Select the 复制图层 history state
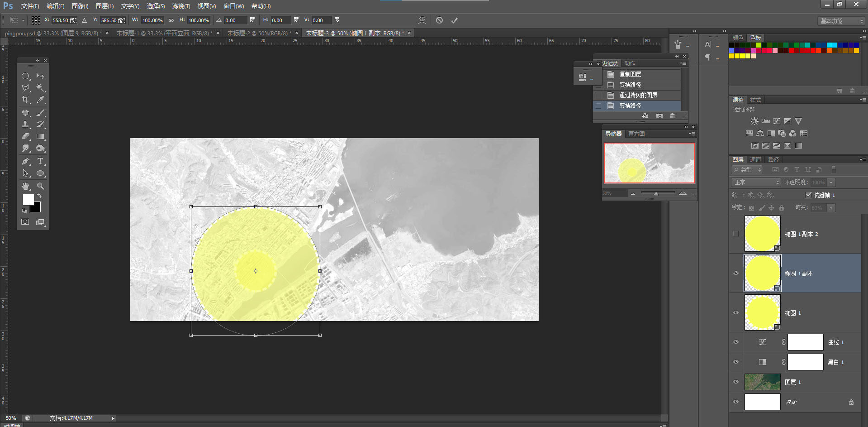This screenshot has width=868, height=427. pos(630,74)
